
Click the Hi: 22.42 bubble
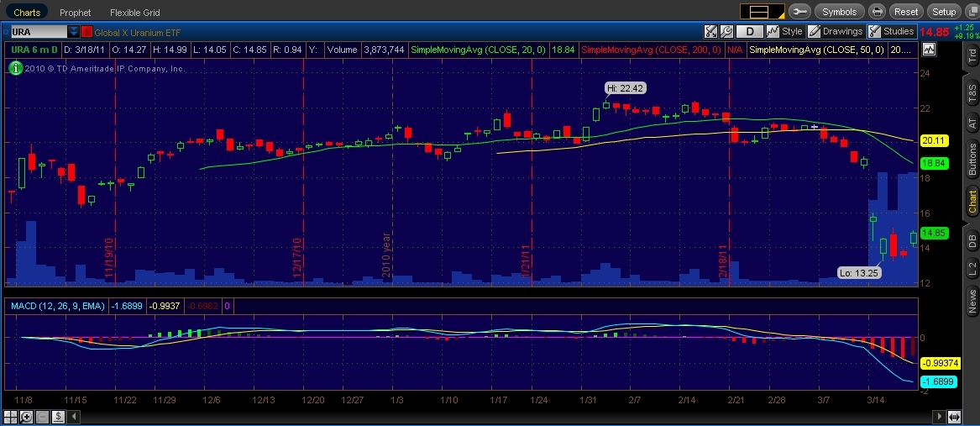(625, 88)
